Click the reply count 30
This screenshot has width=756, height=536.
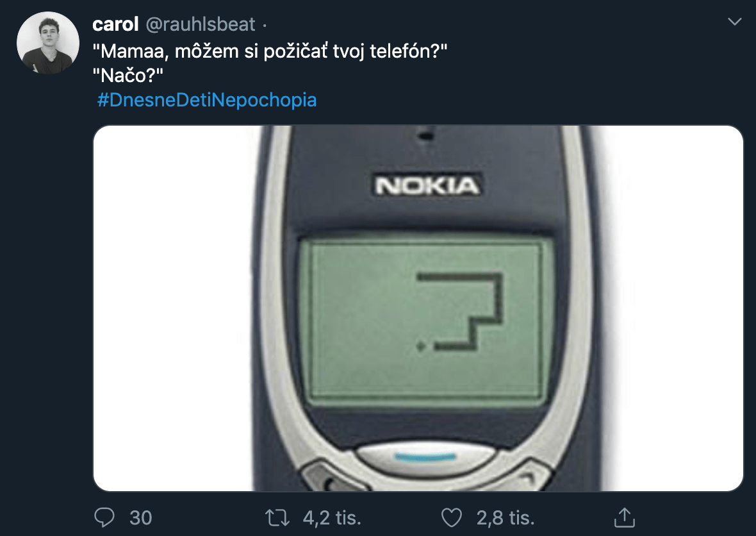[140, 517]
